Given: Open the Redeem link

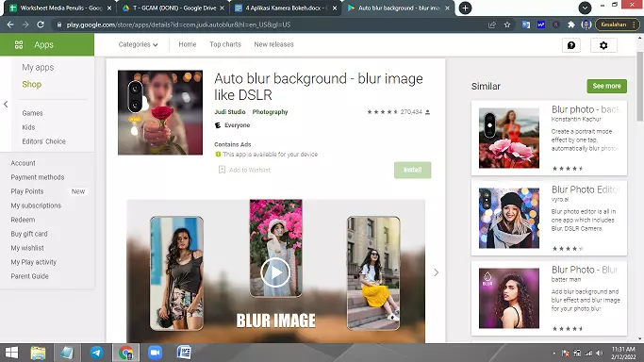Looking at the screenshot, I should pyautogui.click(x=23, y=220).
